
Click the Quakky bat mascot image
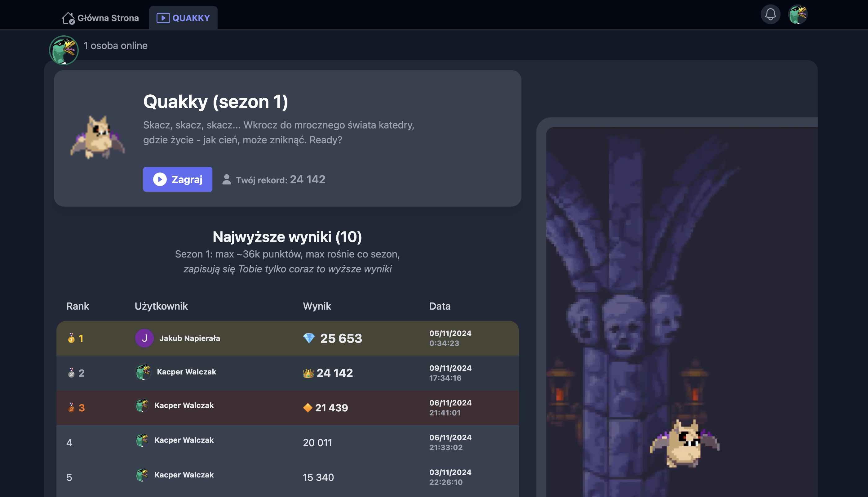(x=98, y=137)
